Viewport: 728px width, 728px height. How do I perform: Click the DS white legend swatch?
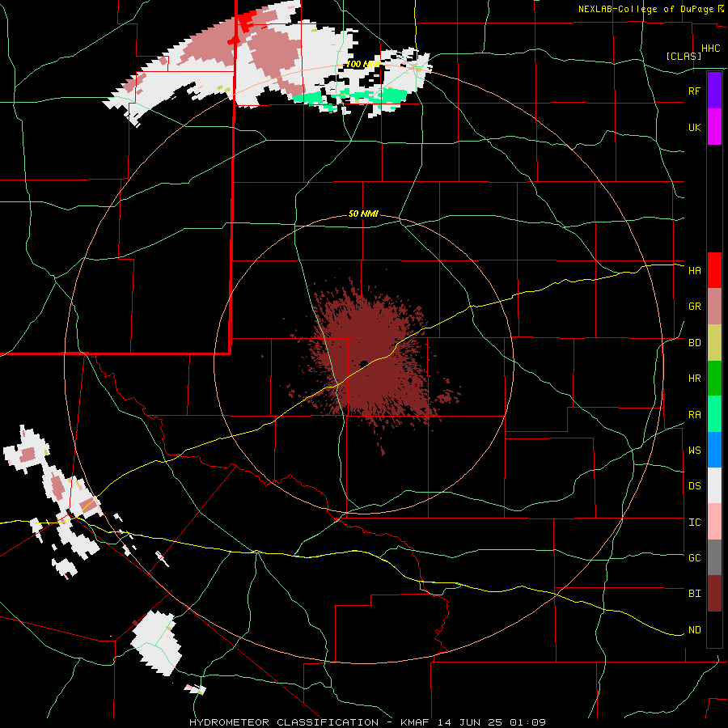[x=714, y=485]
